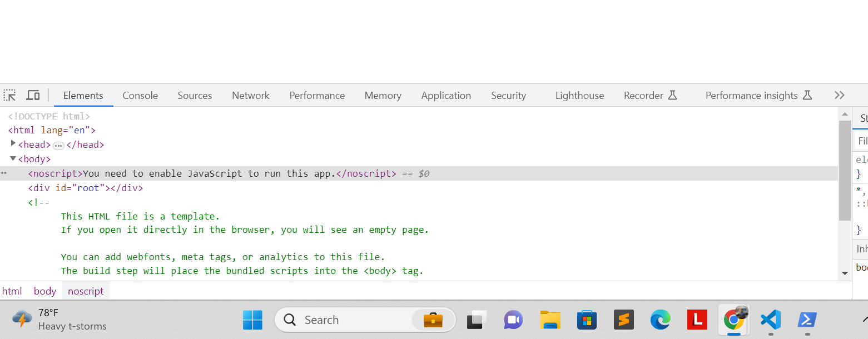This screenshot has height=339, width=868.
Task: Switch to the Console tab
Action: tap(140, 95)
